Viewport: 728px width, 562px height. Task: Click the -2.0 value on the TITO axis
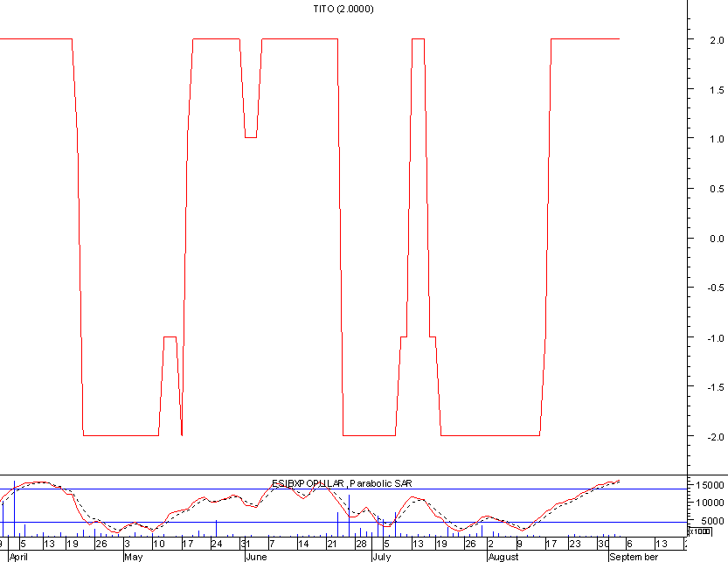[x=716, y=437]
